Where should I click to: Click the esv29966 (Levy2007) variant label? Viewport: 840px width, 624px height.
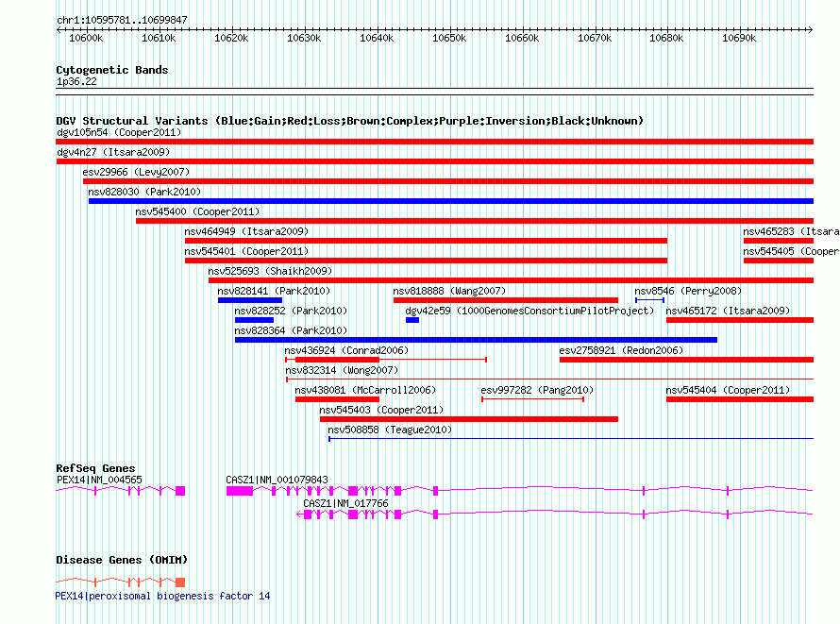(136, 172)
